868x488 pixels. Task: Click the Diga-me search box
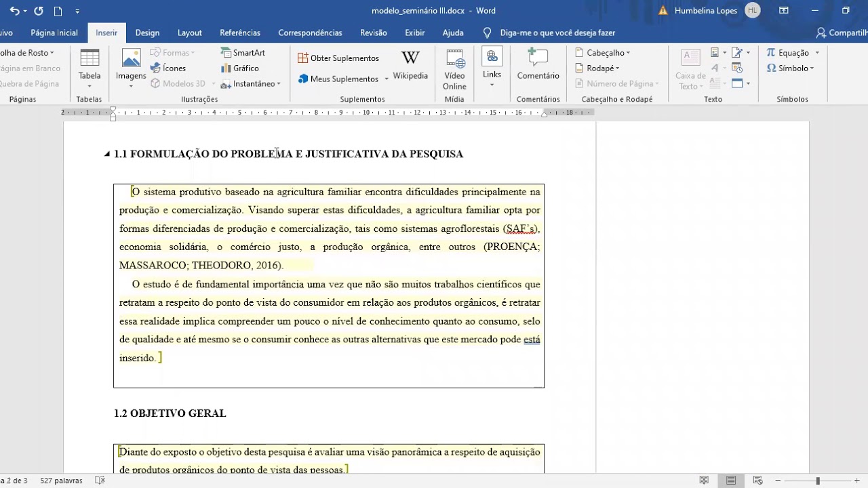(x=549, y=33)
